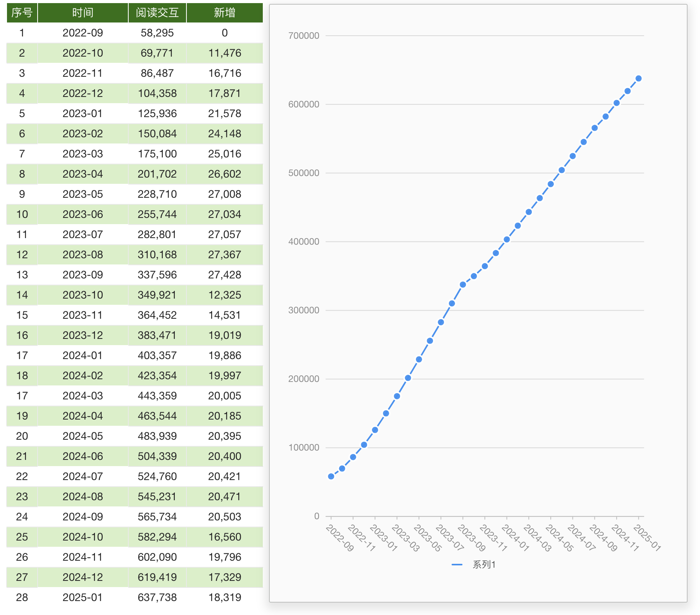Screen dimensions: 700x615
Task: Click the 新增 column header
Action: [x=225, y=13]
